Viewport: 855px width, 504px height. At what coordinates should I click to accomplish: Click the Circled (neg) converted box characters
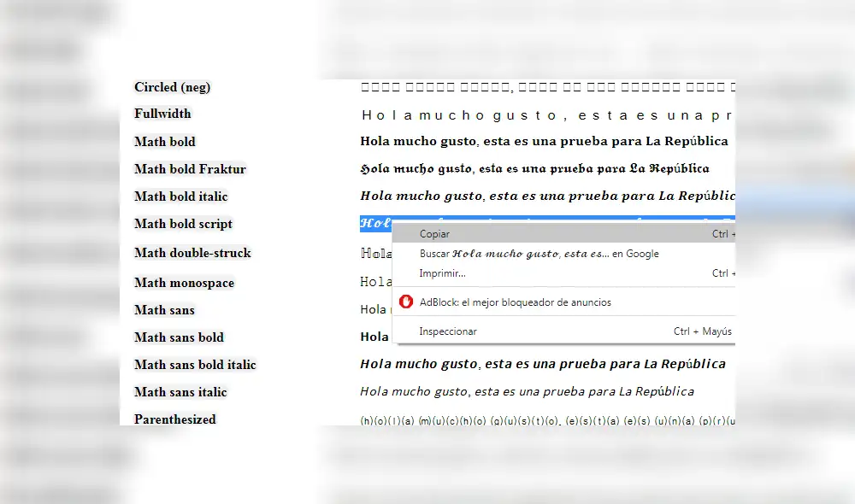(x=548, y=87)
